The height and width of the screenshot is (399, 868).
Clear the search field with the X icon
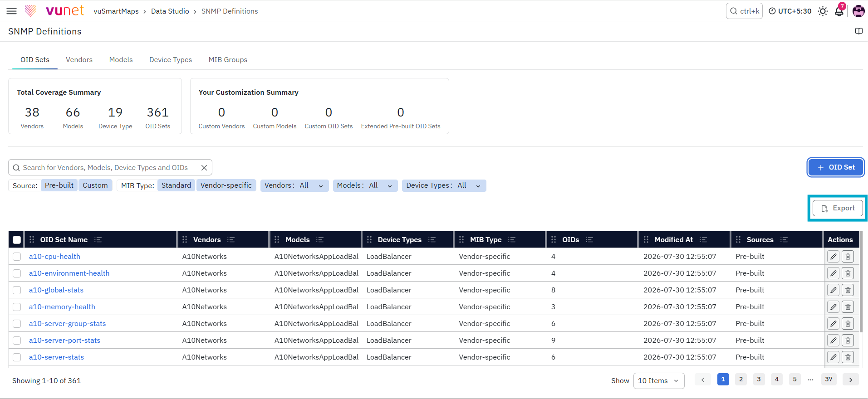[x=204, y=168]
